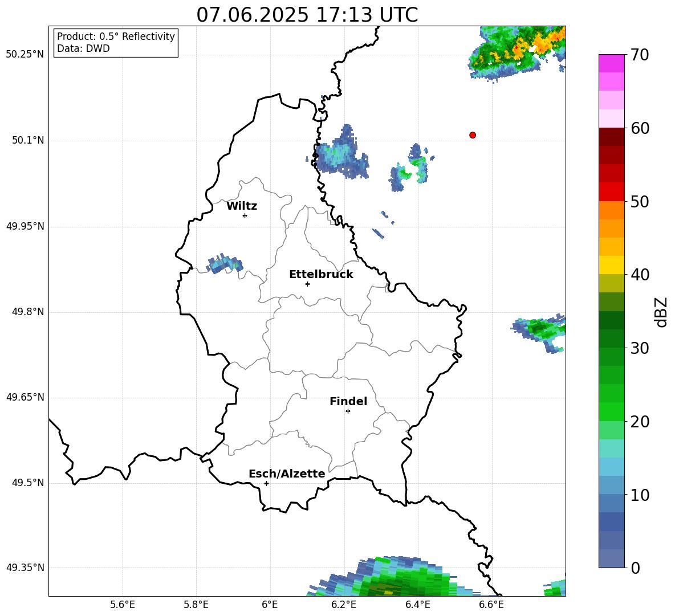Click the Findel city label
This screenshot has width=675, height=616.
[x=348, y=401]
